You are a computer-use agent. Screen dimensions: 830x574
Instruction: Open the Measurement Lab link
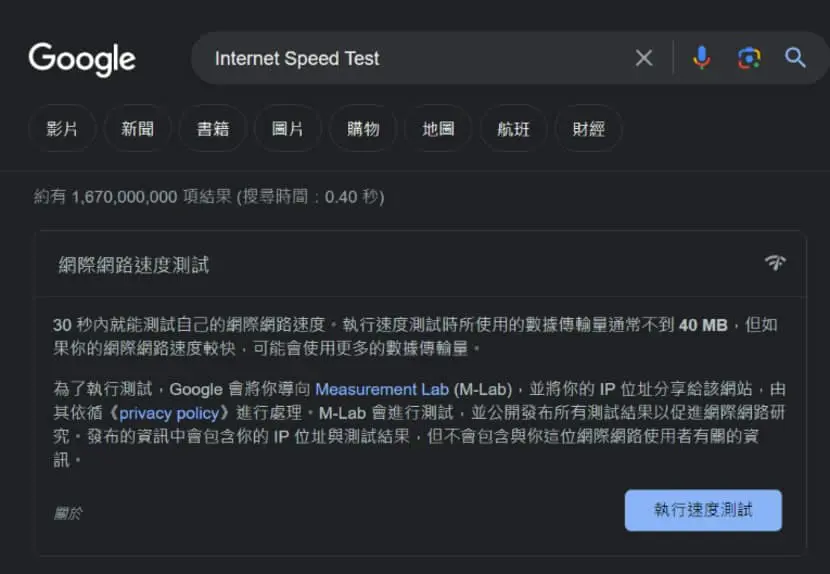pos(382,389)
